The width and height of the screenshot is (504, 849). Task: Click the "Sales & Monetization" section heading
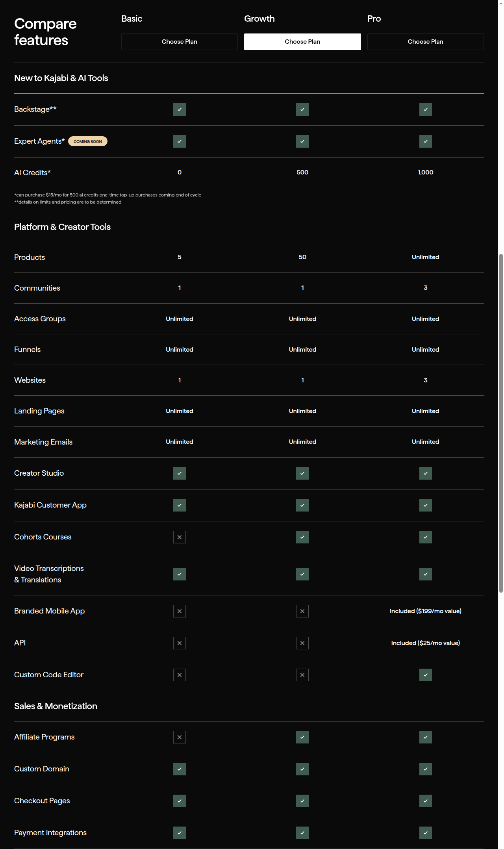(56, 706)
